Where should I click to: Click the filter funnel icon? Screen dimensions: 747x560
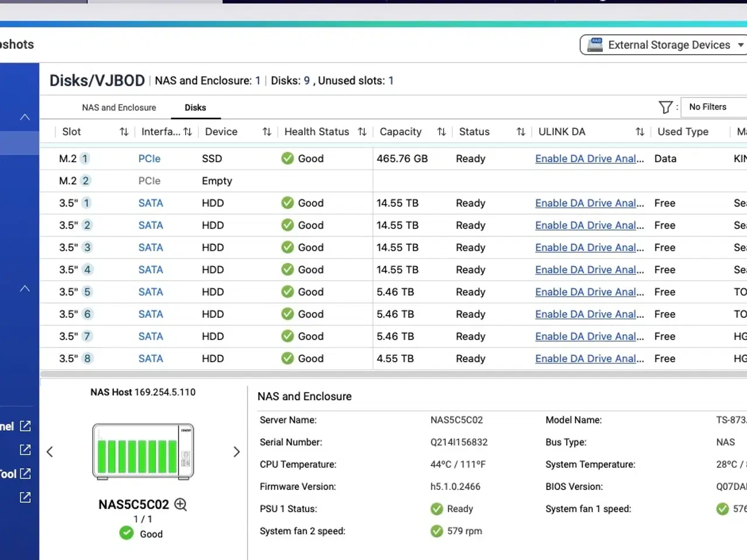665,107
